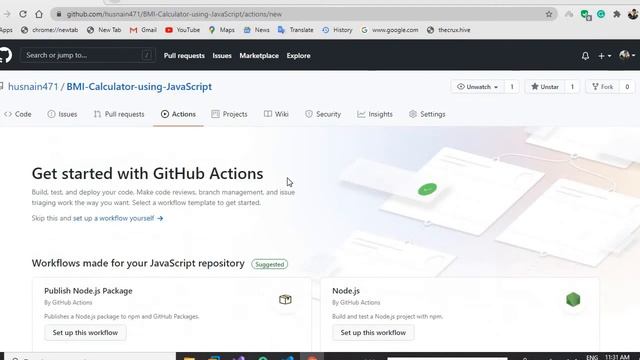Click the Node.js workflow title
The height and width of the screenshot is (360, 640).
[x=346, y=291]
